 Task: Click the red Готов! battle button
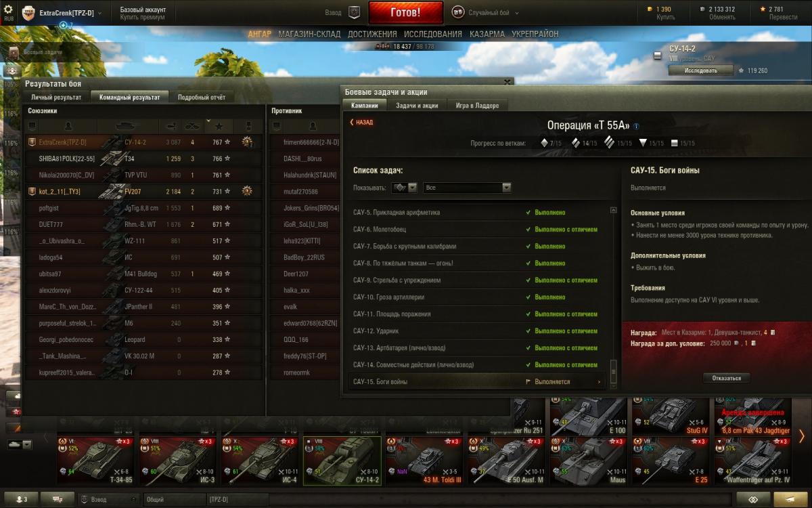pos(406,12)
